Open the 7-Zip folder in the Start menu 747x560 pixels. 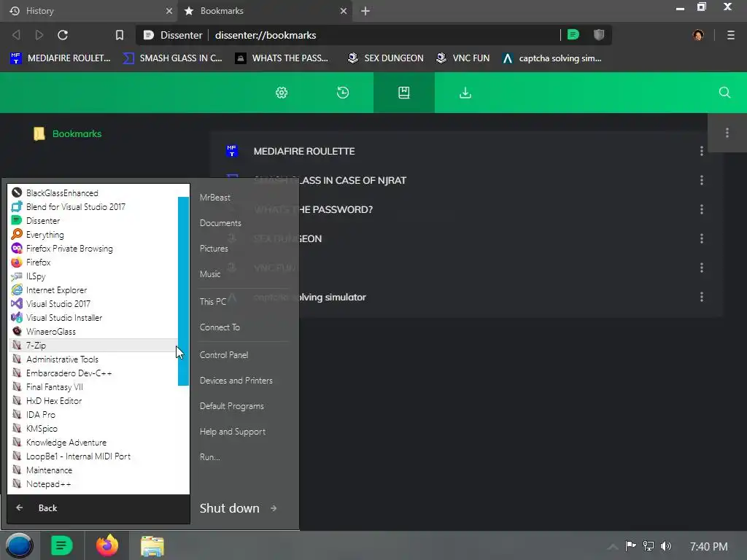point(93,345)
